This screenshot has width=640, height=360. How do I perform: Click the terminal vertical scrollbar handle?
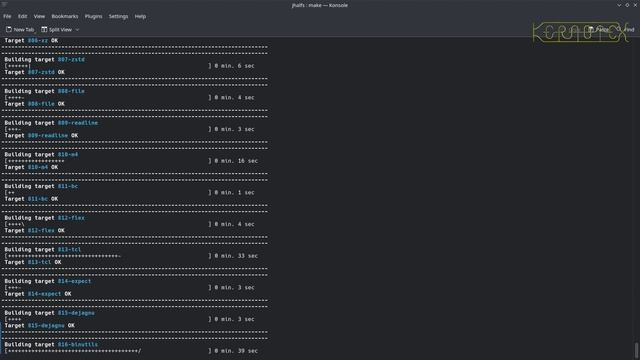click(x=636, y=350)
